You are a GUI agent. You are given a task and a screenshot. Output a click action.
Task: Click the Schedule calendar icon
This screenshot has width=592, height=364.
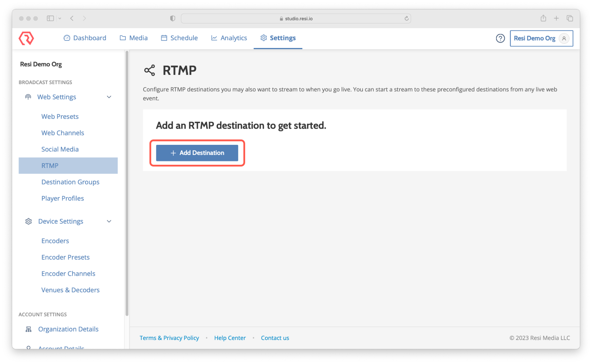pos(164,38)
